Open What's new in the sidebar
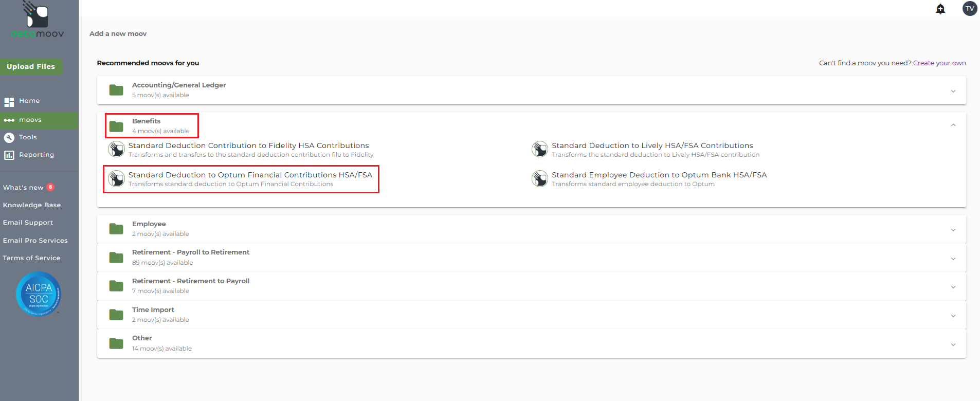 pyautogui.click(x=23, y=188)
